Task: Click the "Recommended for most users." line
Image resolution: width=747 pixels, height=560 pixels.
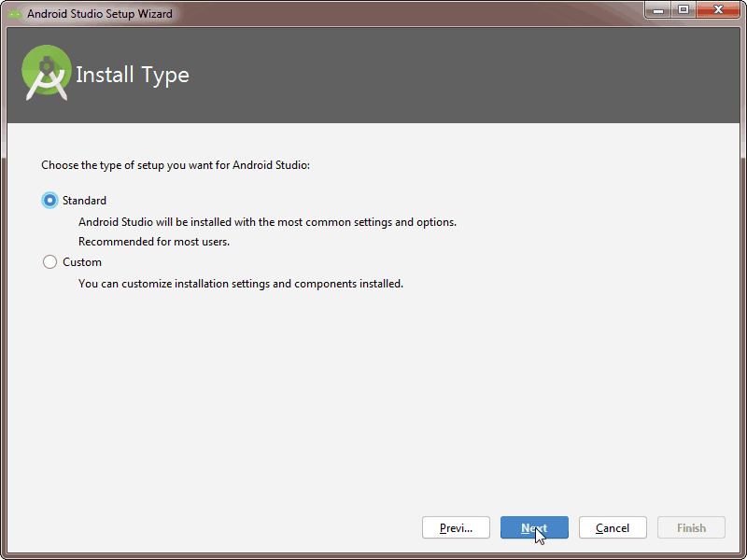Action: pyautogui.click(x=154, y=242)
